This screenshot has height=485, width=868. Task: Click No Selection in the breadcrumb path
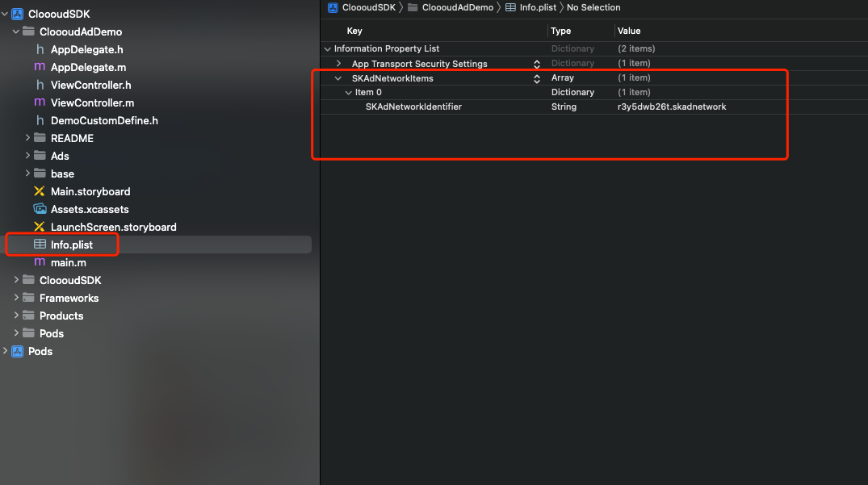[x=593, y=7]
